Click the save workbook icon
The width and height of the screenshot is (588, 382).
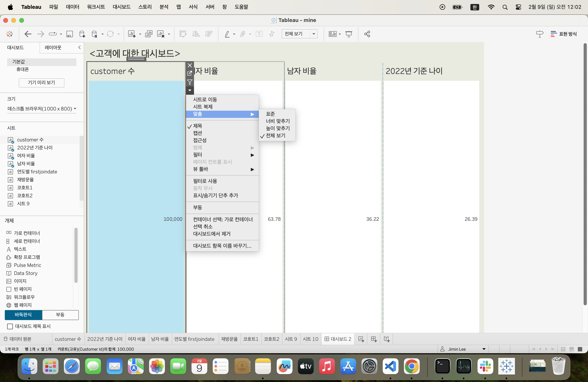click(x=69, y=34)
